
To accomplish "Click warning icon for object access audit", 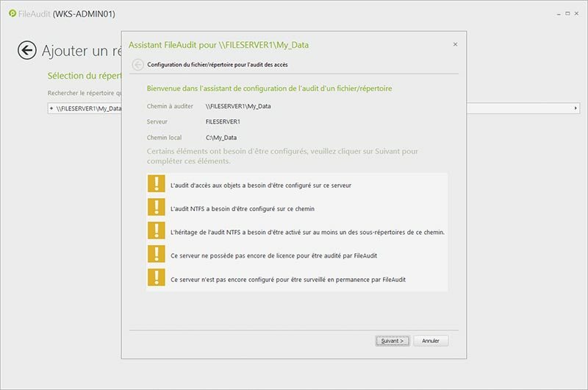I will 156,185.
